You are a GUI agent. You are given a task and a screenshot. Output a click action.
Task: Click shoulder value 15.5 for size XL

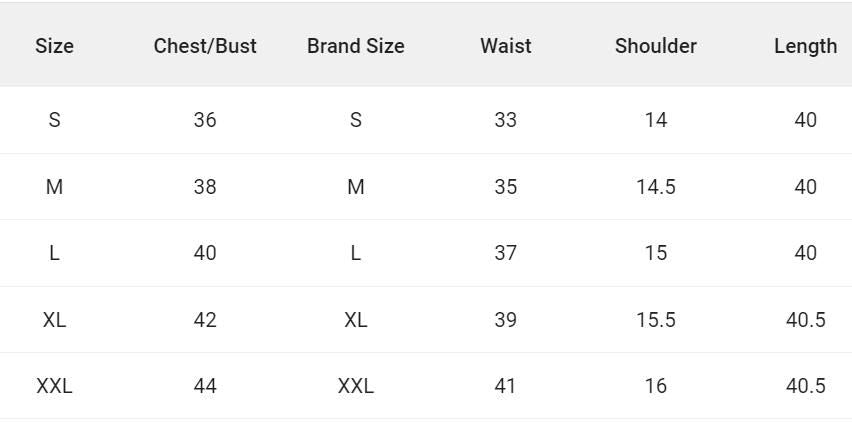click(x=655, y=320)
